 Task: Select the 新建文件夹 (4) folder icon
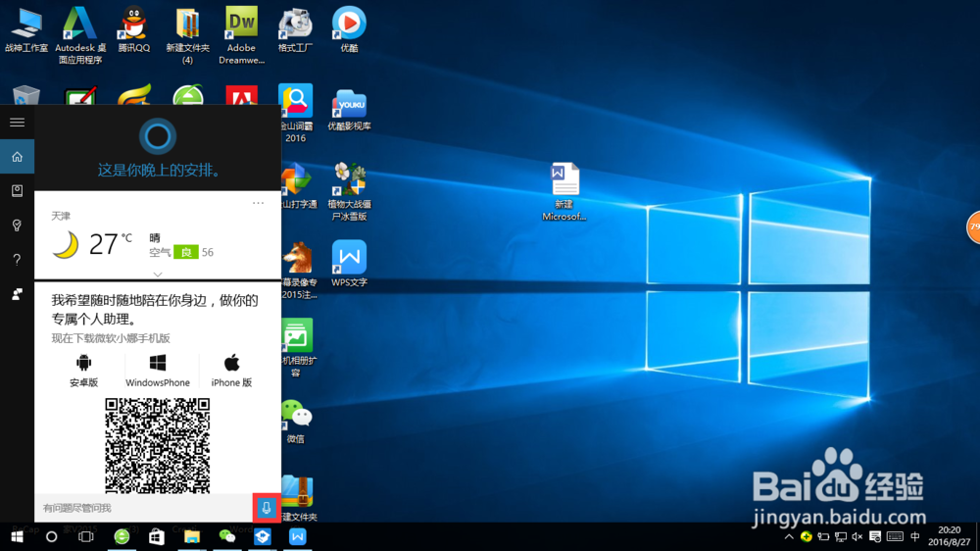coord(187,35)
